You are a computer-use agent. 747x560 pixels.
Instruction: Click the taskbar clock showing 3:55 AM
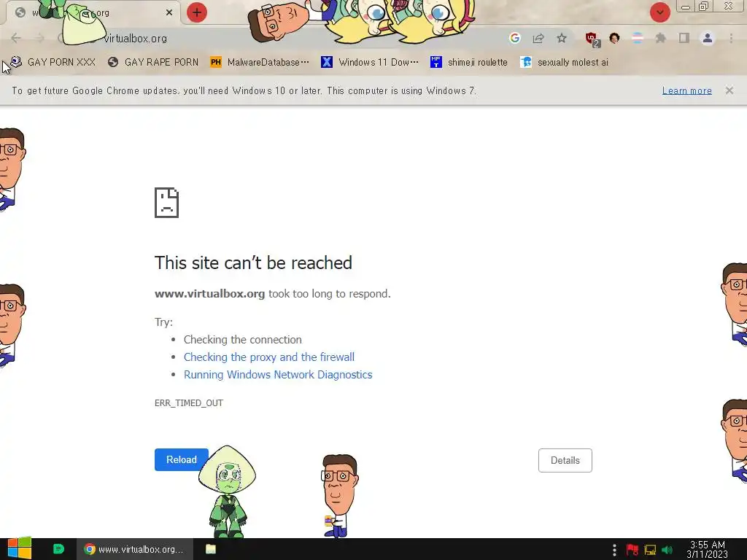click(707, 550)
